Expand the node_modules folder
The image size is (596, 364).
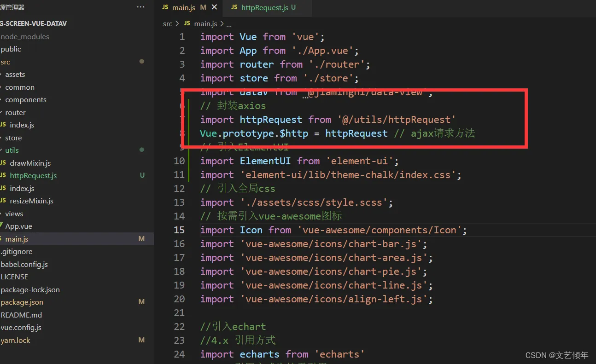tap(25, 36)
